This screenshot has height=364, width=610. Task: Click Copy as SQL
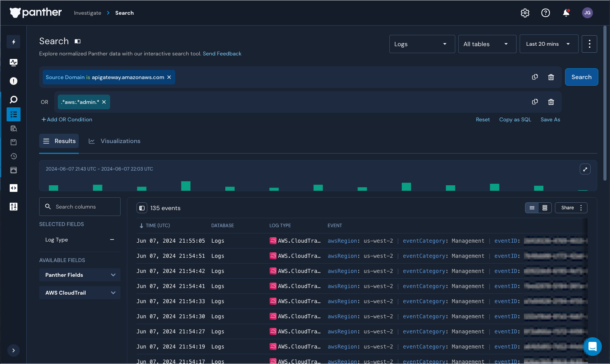515,119
